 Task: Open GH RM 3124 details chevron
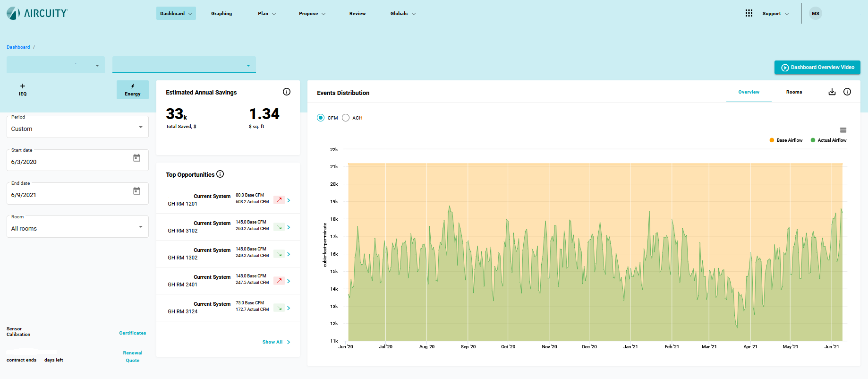pos(289,308)
